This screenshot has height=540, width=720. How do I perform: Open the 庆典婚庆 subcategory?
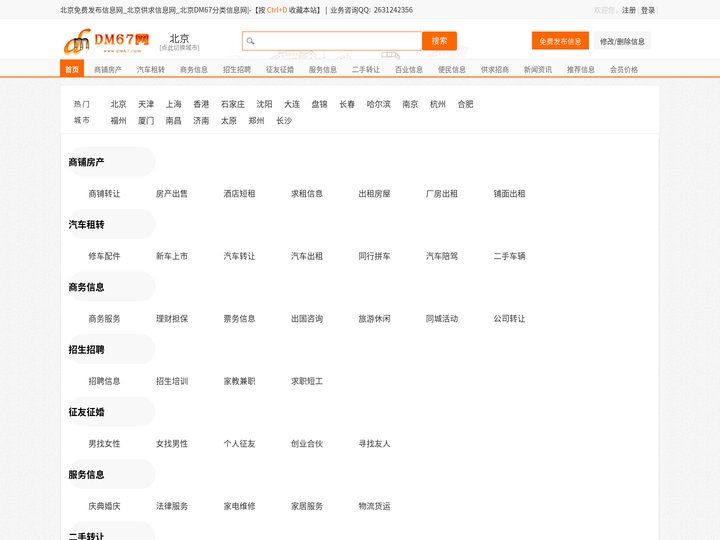[104, 506]
